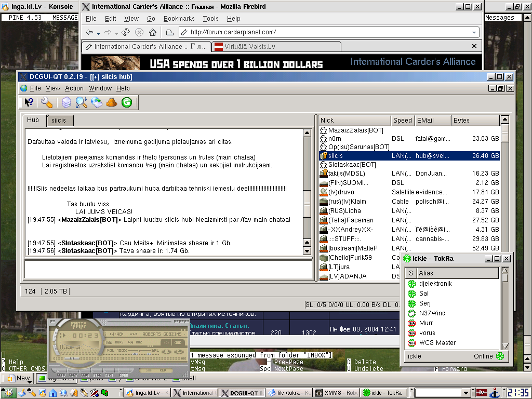Screen dimensions: 532x399
Task: Open Firebird Bookmarks menu
Action: click(x=179, y=19)
